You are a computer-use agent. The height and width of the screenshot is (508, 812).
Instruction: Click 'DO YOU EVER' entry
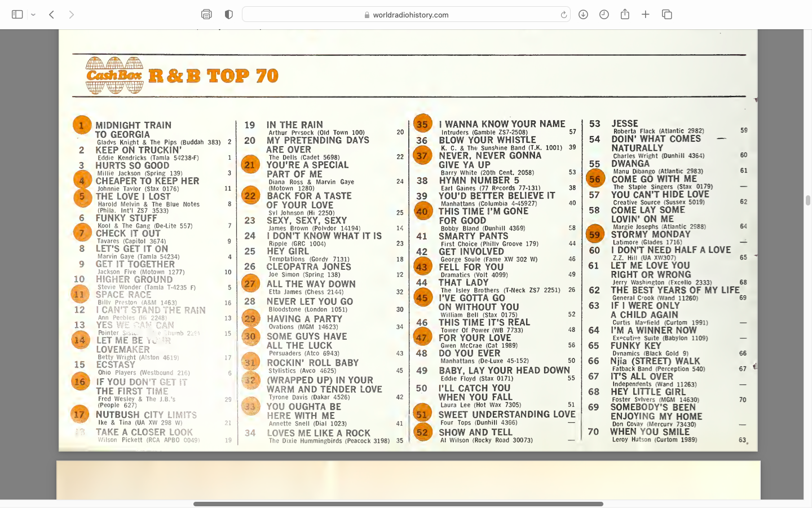(x=469, y=353)
